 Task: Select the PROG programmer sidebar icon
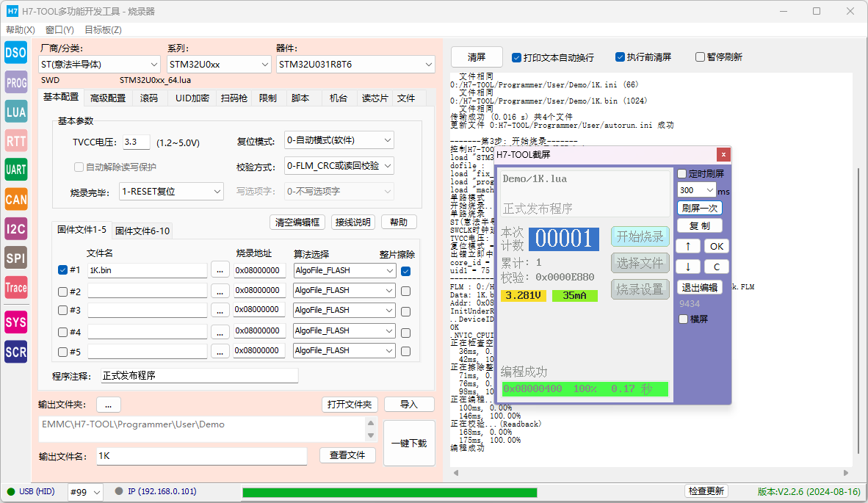click(15, 82)
